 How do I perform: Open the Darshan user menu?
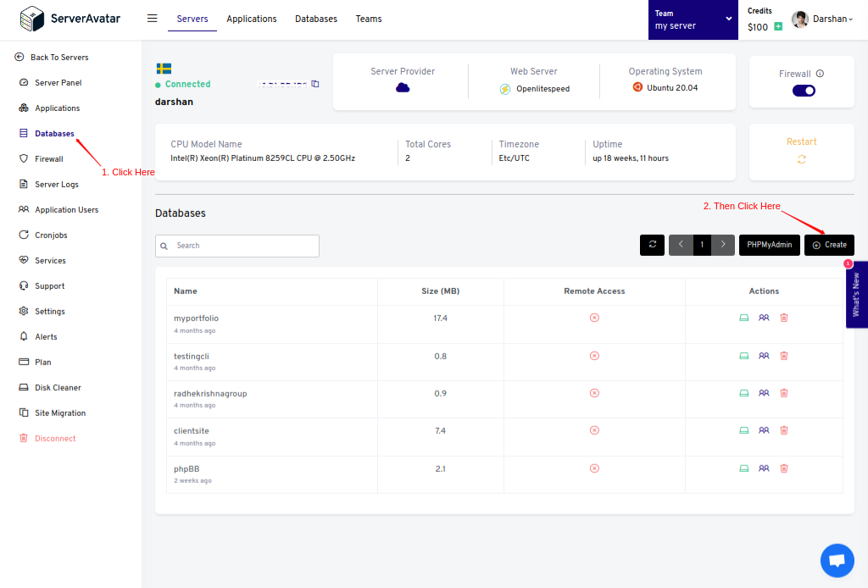tap(822, 19)
